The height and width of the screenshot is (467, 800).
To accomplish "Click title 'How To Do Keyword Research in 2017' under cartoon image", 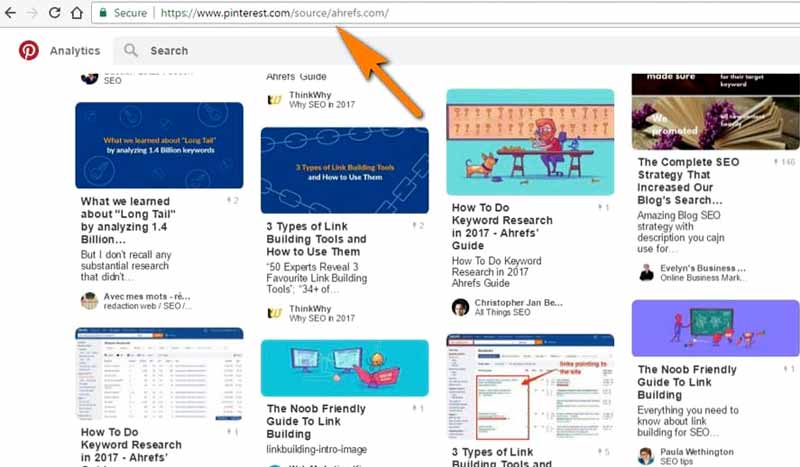I will pyautogui.click(x=502, y=226).
